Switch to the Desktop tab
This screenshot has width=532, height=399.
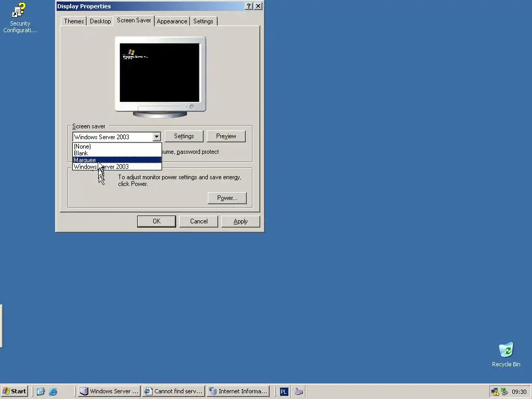pos(100,21)
